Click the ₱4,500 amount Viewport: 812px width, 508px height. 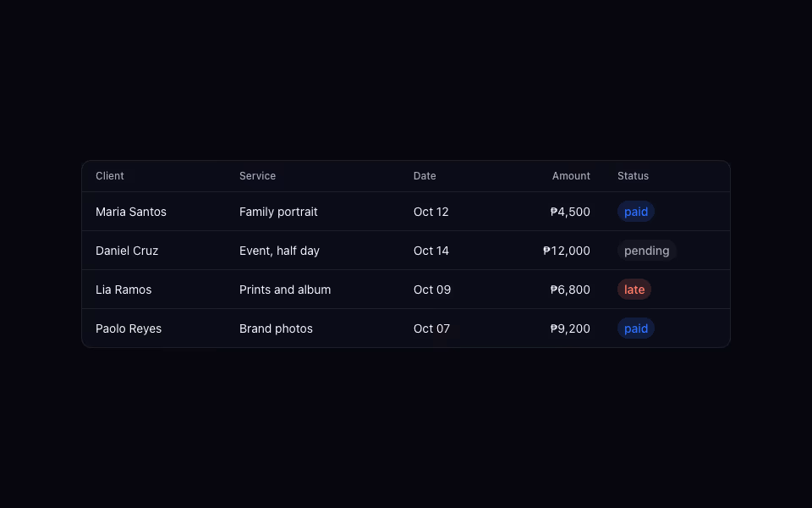click(x=570, y=212)
